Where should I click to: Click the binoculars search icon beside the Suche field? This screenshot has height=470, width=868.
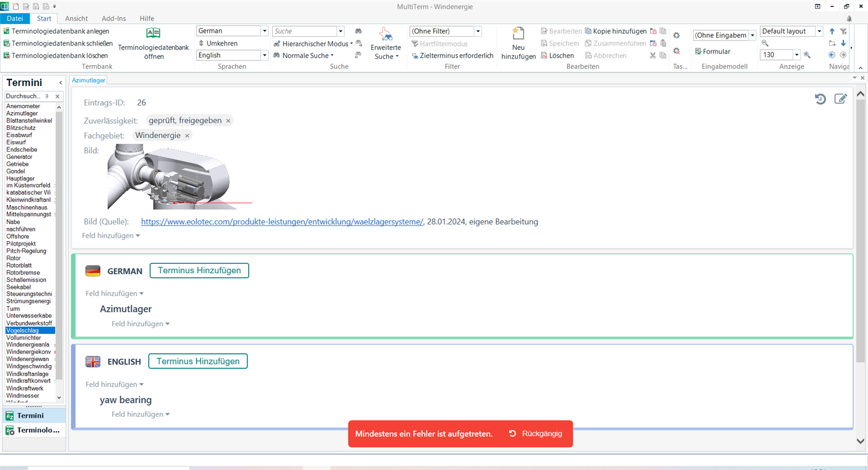tap(358, 31)
